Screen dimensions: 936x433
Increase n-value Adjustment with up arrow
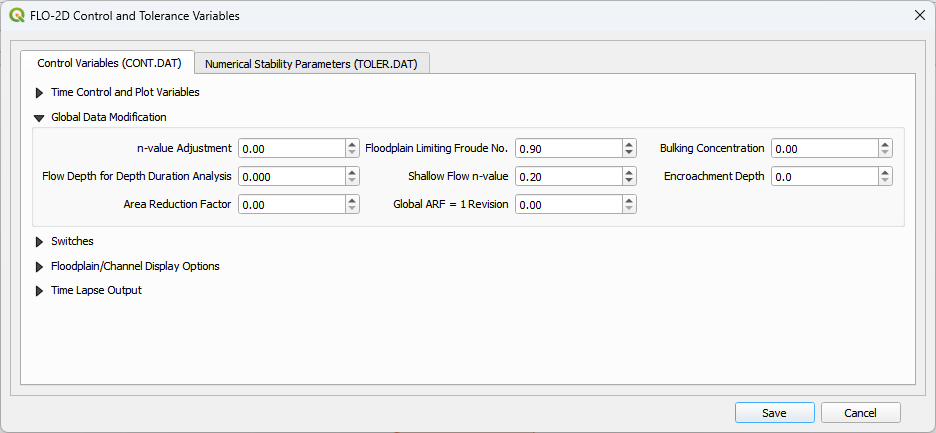352,144
